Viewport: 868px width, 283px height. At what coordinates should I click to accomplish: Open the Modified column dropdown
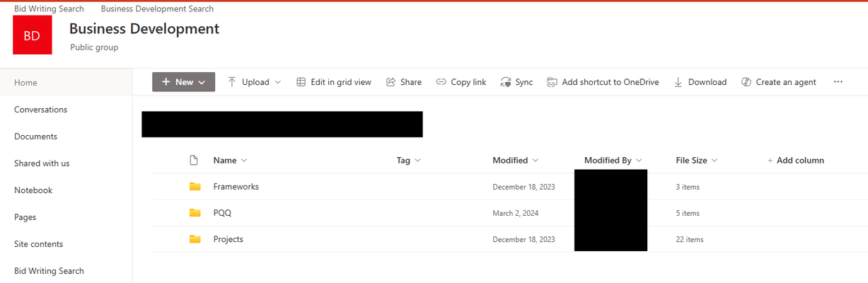click(535, 161)
